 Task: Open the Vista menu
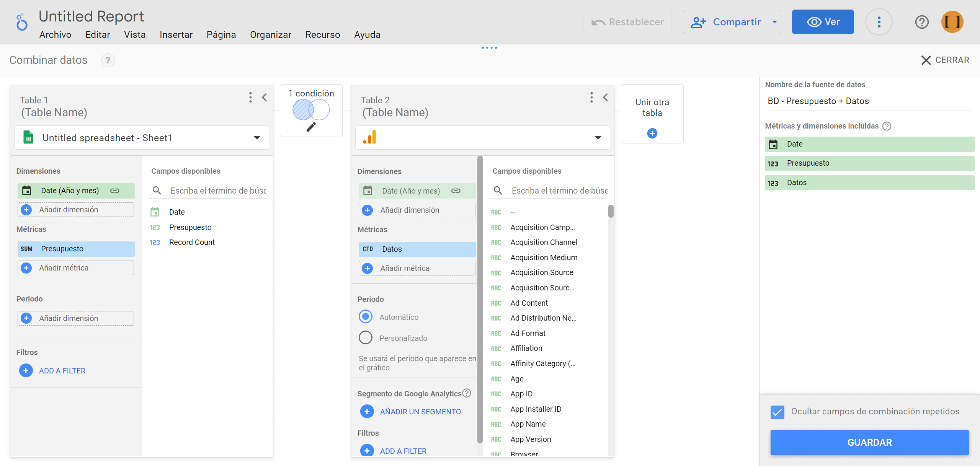point(135,34)
